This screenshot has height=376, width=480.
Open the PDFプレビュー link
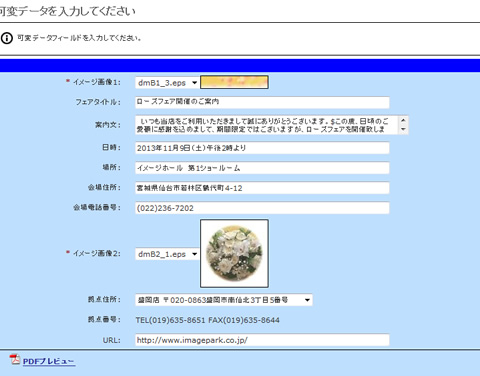pos(49,361)
